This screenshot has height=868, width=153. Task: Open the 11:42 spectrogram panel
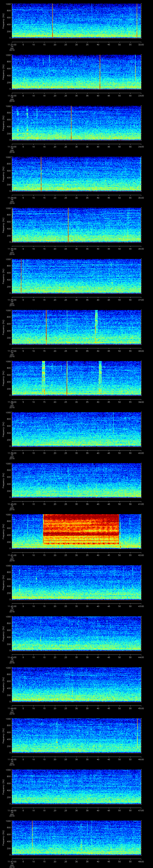[76, 582]
